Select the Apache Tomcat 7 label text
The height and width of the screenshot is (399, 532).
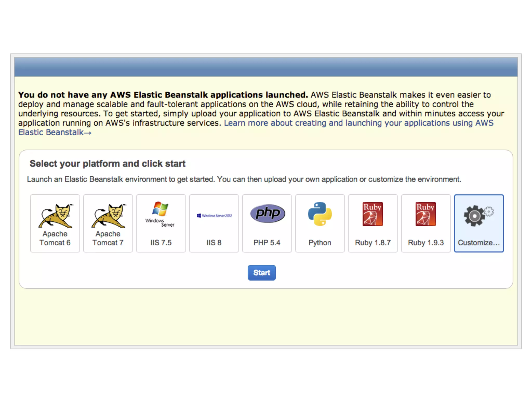[108, 238]
